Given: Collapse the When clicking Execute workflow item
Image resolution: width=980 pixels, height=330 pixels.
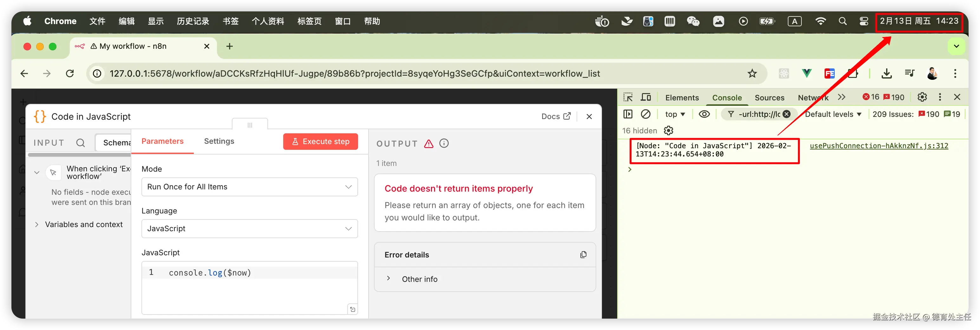Looking at the screenshot, I should (x=36, y=172).
